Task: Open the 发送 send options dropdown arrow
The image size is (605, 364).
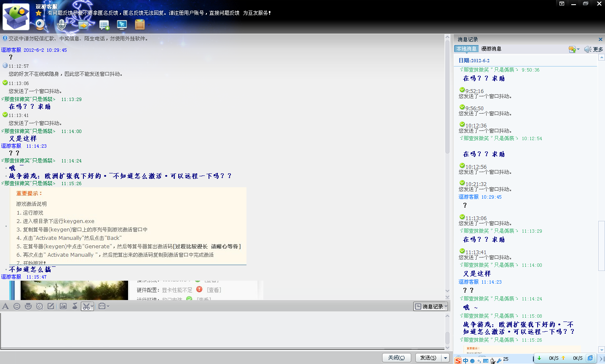Action: (445, 358)
